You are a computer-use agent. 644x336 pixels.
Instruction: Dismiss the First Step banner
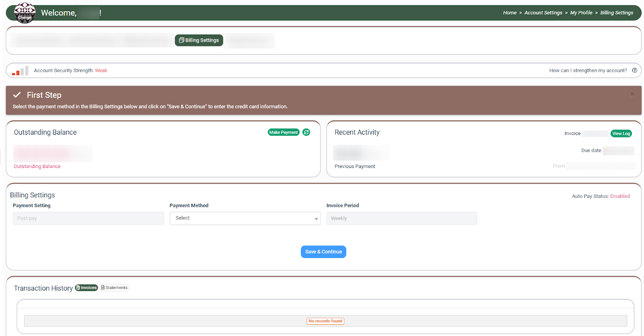632,94
